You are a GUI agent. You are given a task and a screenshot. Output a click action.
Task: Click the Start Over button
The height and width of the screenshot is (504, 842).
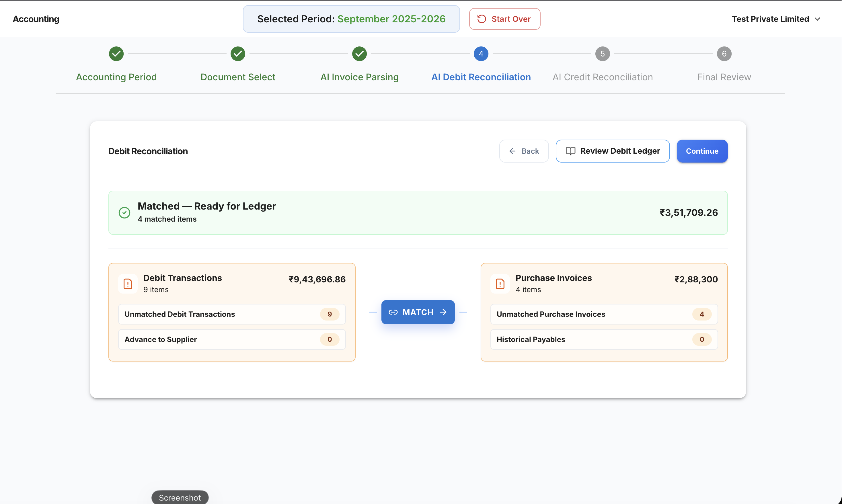tap(505, 19)
